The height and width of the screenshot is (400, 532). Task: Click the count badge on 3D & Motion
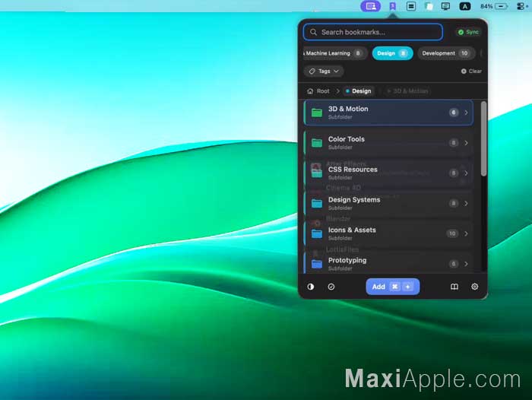(x=453, y=113)
